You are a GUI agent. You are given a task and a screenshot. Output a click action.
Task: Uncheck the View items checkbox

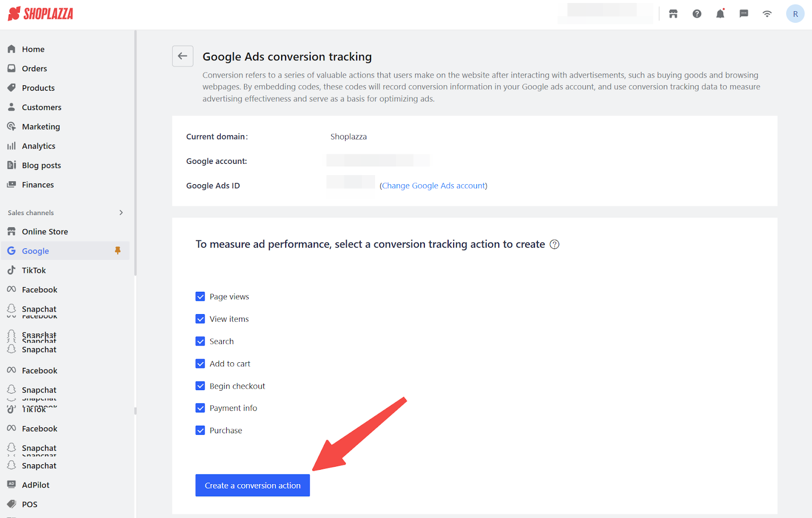pyautogui.click(x=200, y=319)
